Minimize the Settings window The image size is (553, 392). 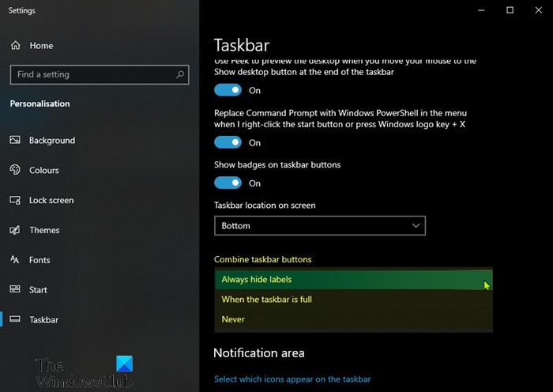click(x=481, y=10)
